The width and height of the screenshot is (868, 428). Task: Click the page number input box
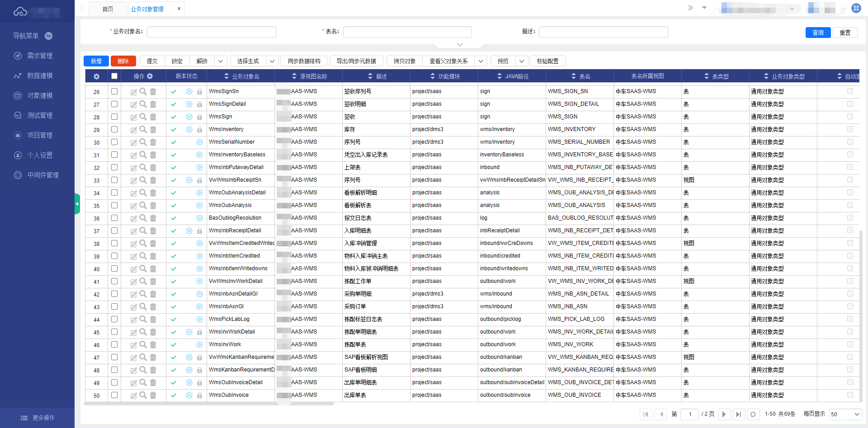(x=690, y=414)
